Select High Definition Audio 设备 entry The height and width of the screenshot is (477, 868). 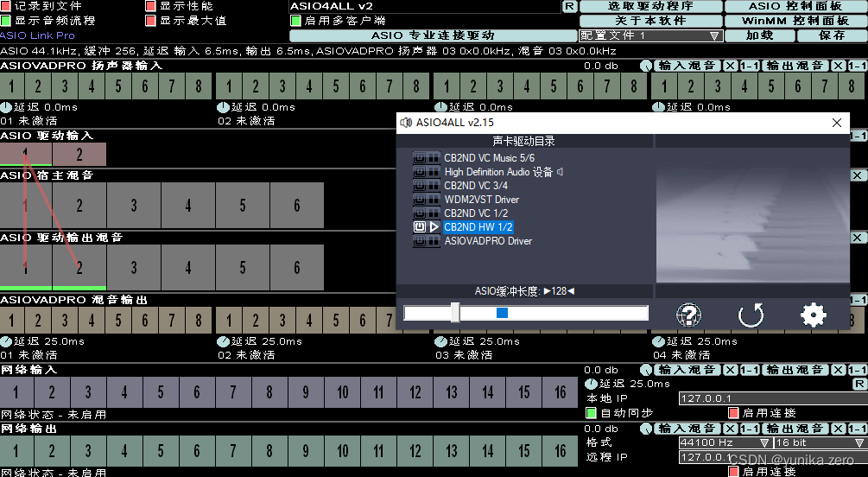[498, 172]
